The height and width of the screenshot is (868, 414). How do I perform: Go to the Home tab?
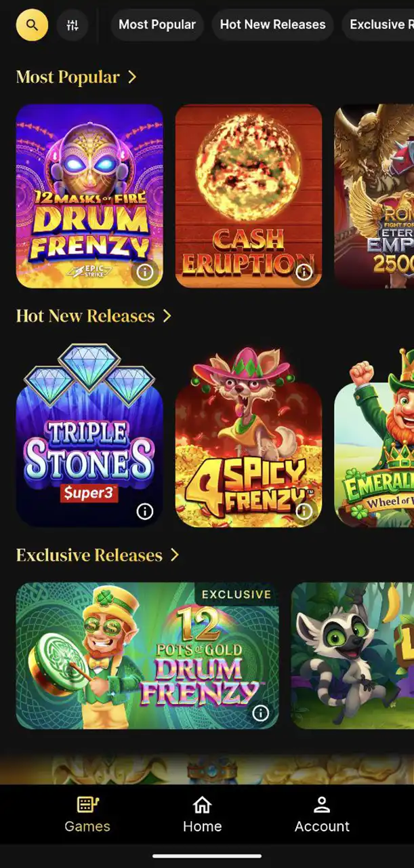click(202, 814)
